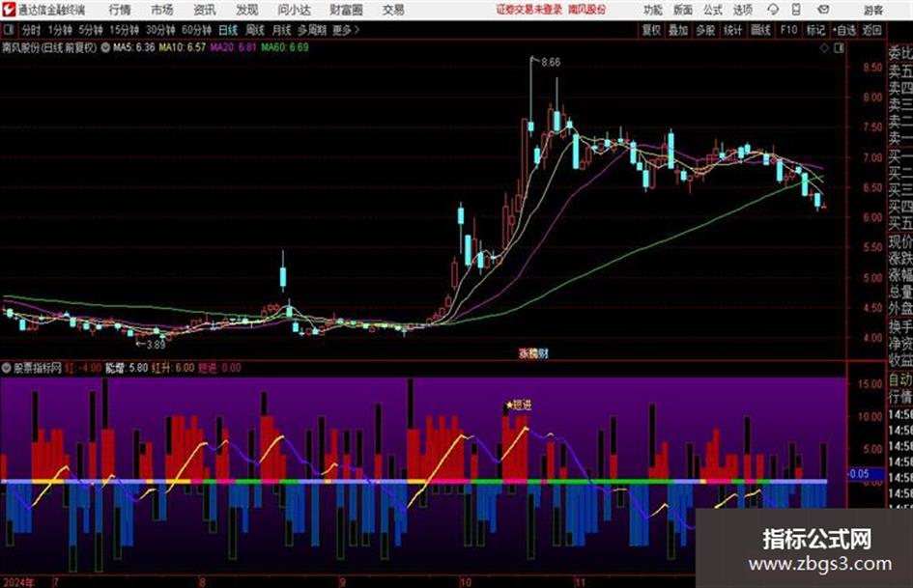Click the 证券交易未登录 login link
This screenshot has height=588, width=913.
coord(529,10)
